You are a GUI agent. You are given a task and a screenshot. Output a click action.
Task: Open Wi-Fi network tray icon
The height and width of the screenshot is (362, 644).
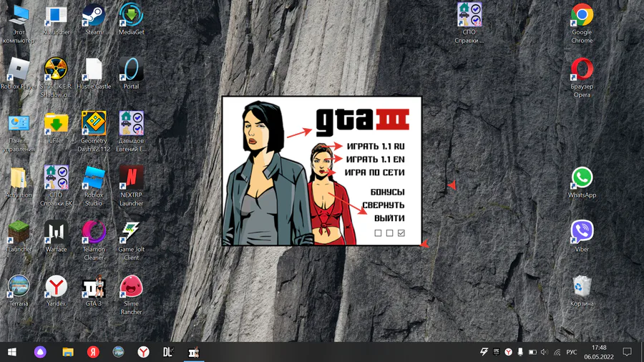point(557,352)
